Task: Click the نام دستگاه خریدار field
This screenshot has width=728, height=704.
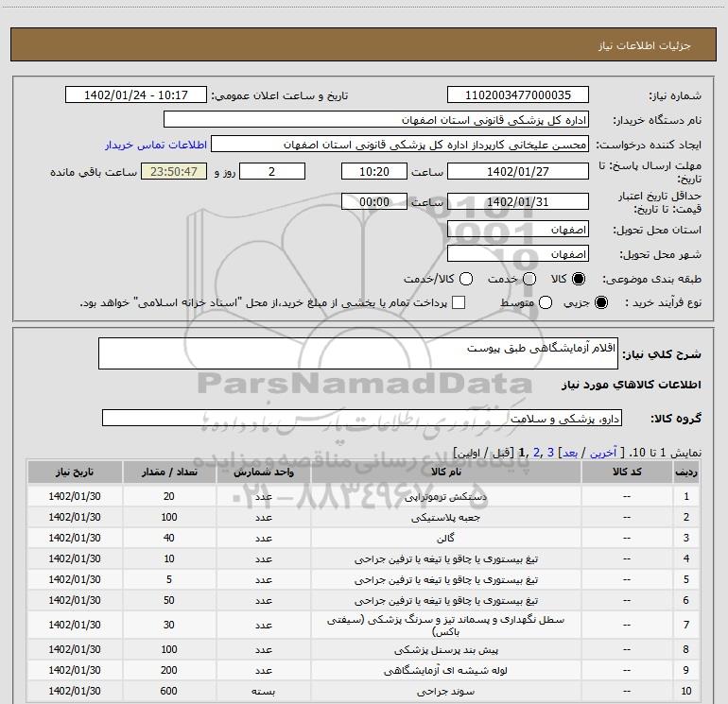Action: click(376, 120)
